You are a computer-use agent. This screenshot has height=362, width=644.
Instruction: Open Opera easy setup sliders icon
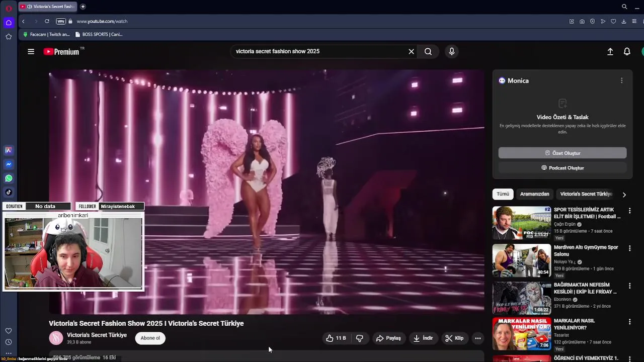pos(634,21)
